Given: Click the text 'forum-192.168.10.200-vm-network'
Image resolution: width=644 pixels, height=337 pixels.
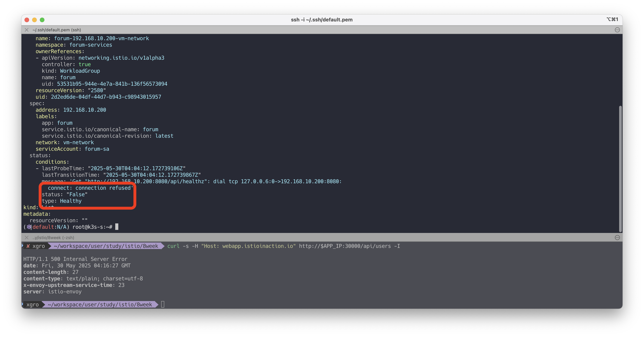Looking at the screenshot, I should tap(101, 38).
